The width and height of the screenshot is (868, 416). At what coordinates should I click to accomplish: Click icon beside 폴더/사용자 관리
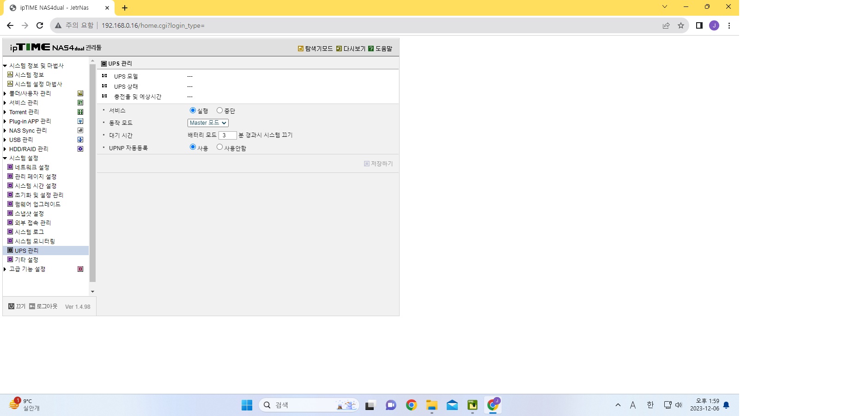80,93
